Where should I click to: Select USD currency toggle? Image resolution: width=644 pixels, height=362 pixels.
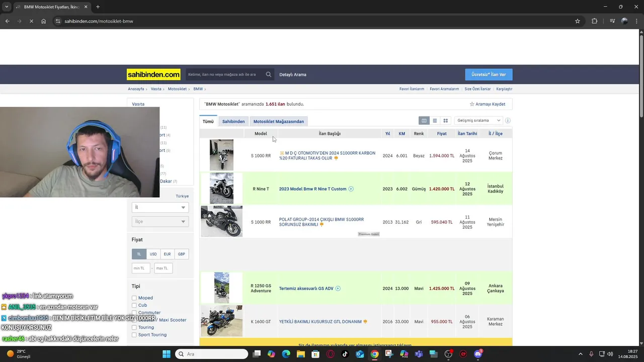click(153, 254)
